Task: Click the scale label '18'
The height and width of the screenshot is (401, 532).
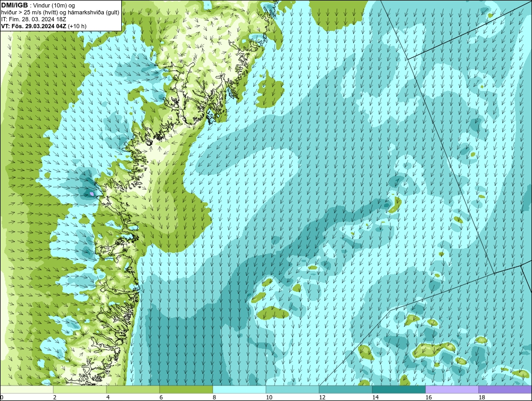Action: click(x=482, y=397)
